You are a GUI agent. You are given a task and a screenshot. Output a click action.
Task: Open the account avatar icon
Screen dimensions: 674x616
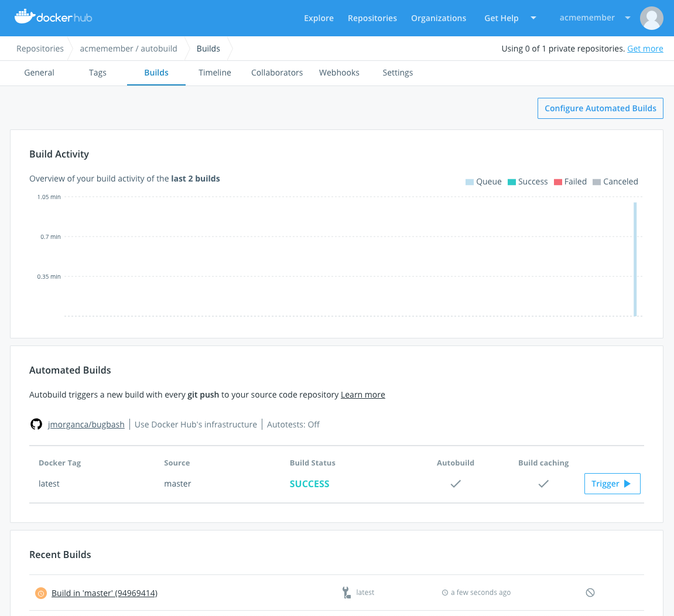pos(651,18)
